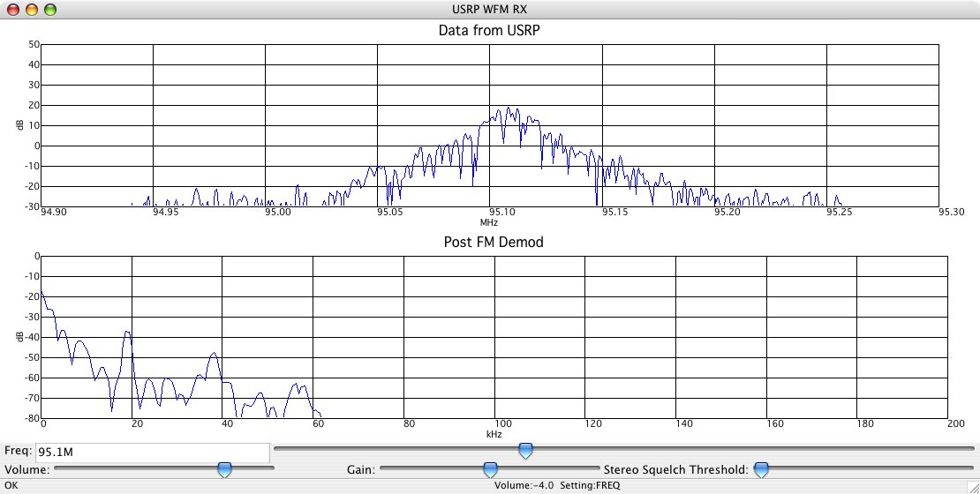Click the 'Gain:' label
The width and height of the screenshot is (980, 494).
(360, 469)
